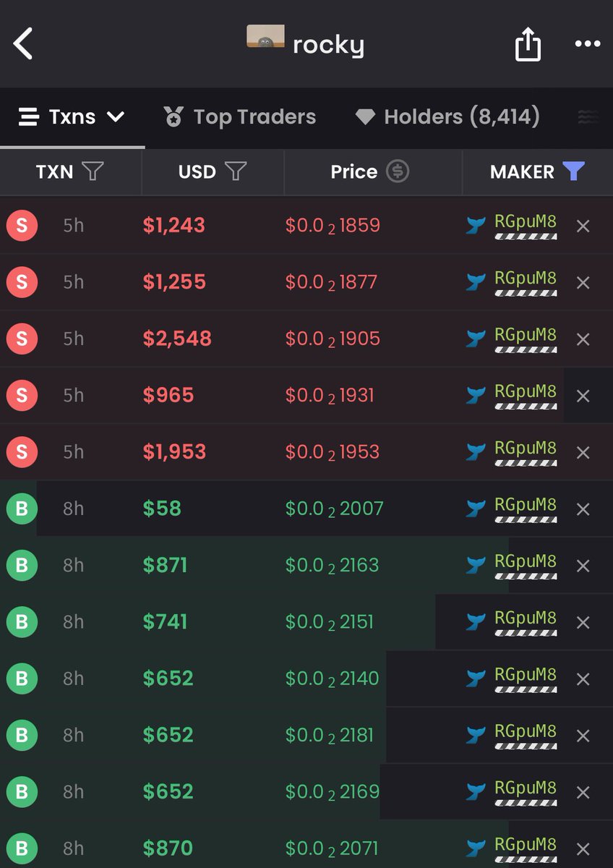This screenshot has height=868, width=613.
Task: Select the $1,255 sell amount
Action: [x=174, y=282]
